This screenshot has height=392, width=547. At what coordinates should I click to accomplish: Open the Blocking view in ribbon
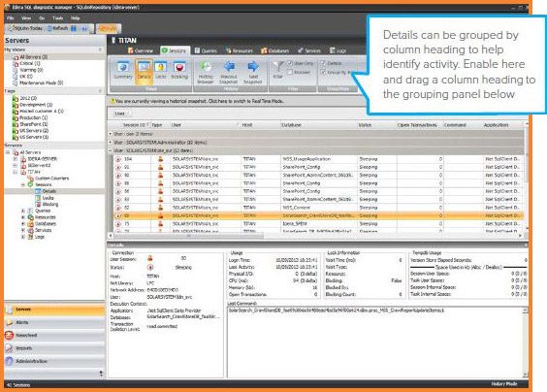[x=179, y=71]
